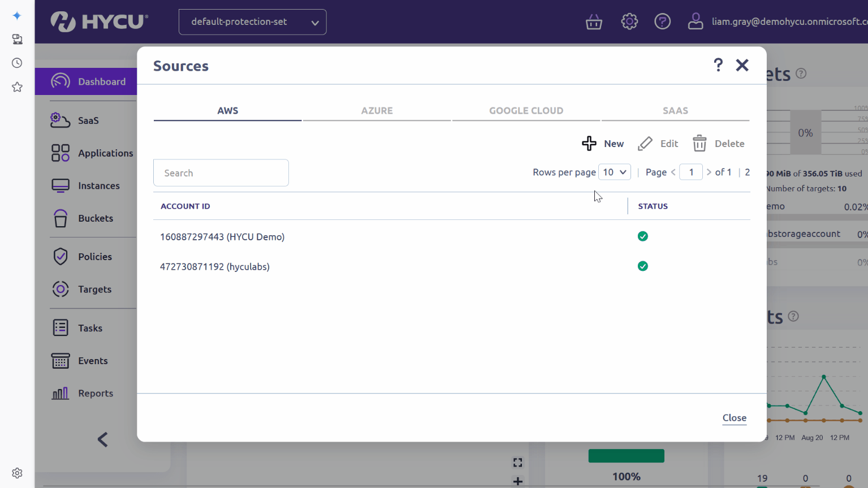
Task: Click the fullscreen expand icon behind dialog
Action: coord(517,463)
